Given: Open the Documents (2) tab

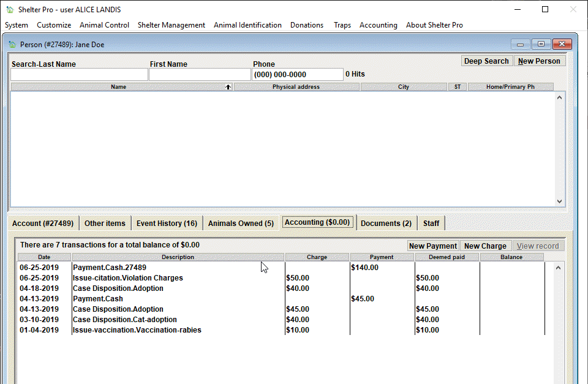Looking at the screenshot, I should tap(386, 224).
